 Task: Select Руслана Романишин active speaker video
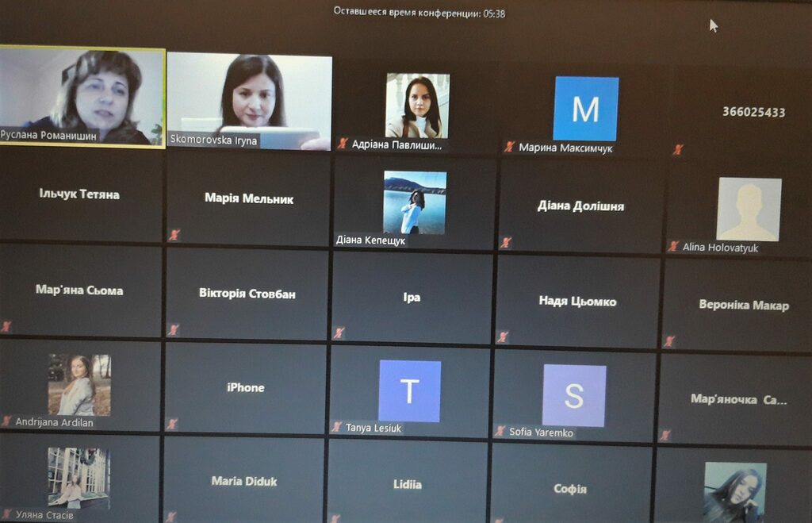tap(82, 97)
